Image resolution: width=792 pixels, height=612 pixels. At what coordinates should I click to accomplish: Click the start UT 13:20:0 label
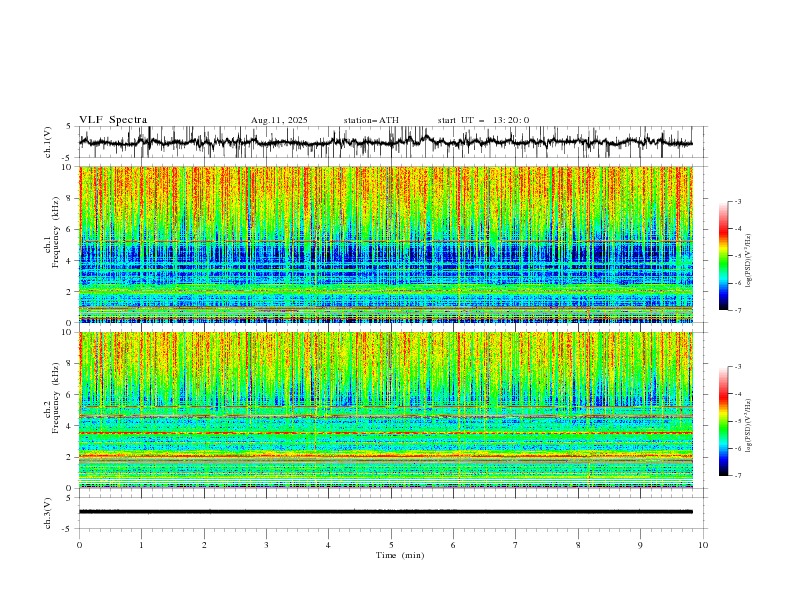[483, 120]
